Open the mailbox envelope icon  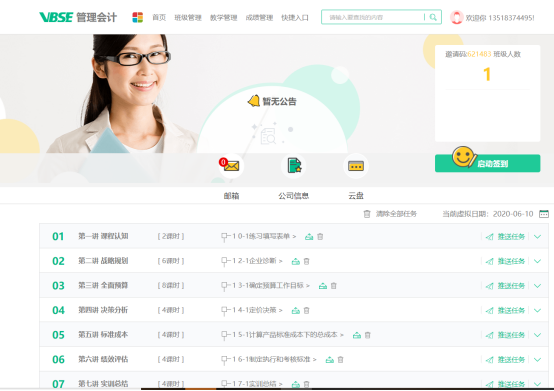click(x=231, y=165)
